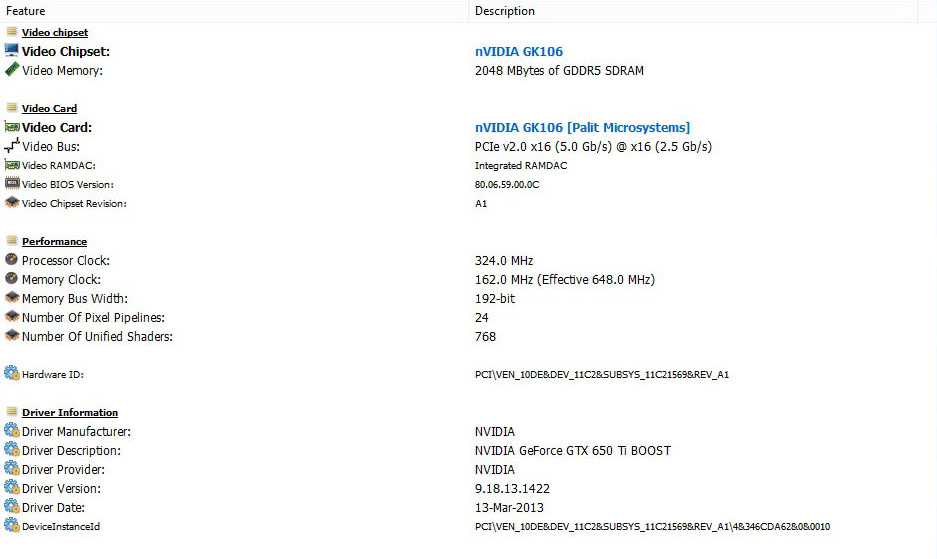Viewport: 937px width, 559px height.
Task: Click the clock icon beside Memory Clock
Action: [11, 279]
